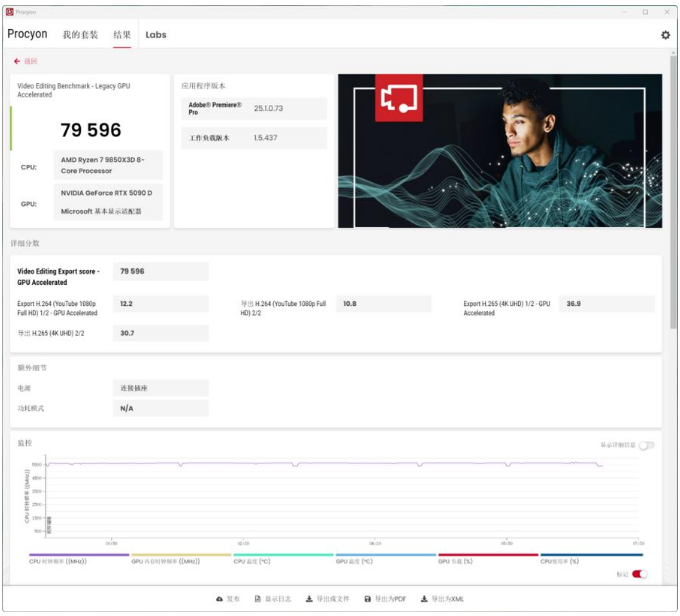Click the vertical scrollbar on the right
Image resolution: width=680 pixels, height=616 pixels.
pos(674,200)
